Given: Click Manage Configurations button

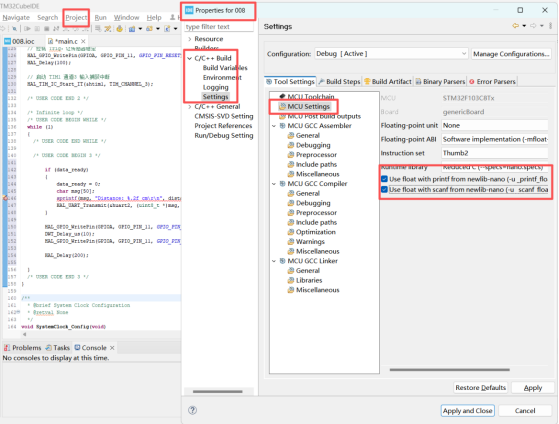Looking at the screenshot, I should tap(511, 54).
